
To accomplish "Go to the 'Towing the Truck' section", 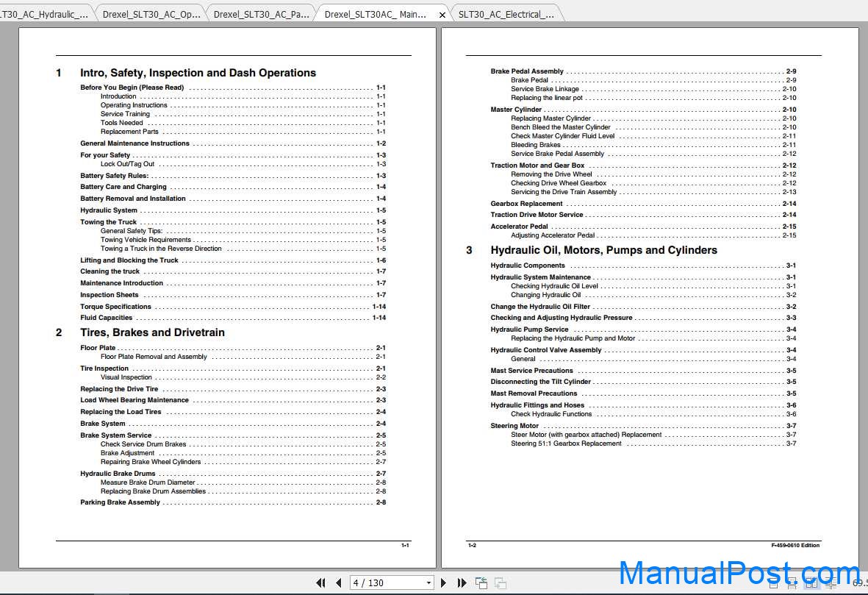I will point(233,222).
